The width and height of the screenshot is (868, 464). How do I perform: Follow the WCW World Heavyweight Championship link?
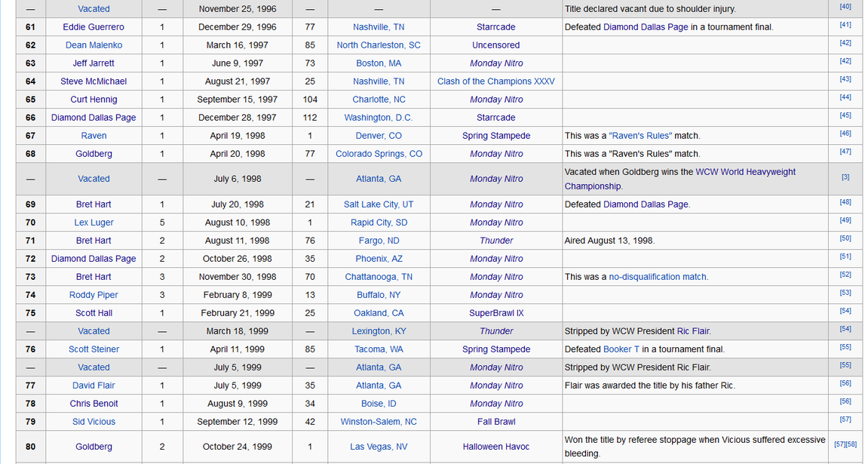pyautogui.click(x=680, y=179)
